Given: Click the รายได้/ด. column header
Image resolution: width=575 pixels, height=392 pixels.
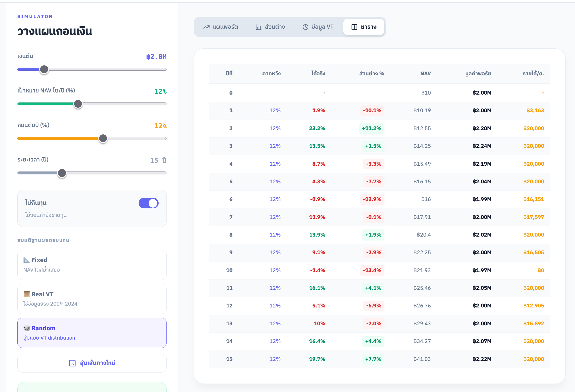Looking at the screenshot, I should [533, 73].
